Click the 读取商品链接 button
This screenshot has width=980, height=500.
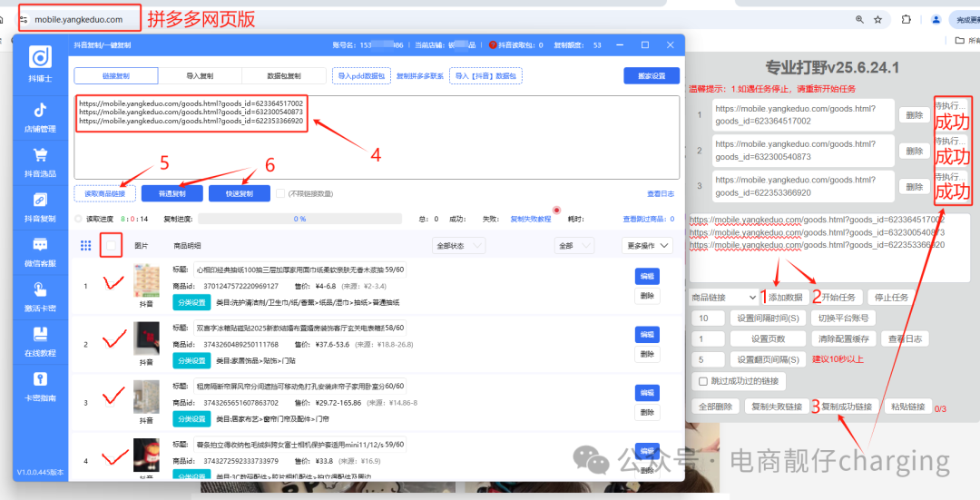(x=105, y=194)
